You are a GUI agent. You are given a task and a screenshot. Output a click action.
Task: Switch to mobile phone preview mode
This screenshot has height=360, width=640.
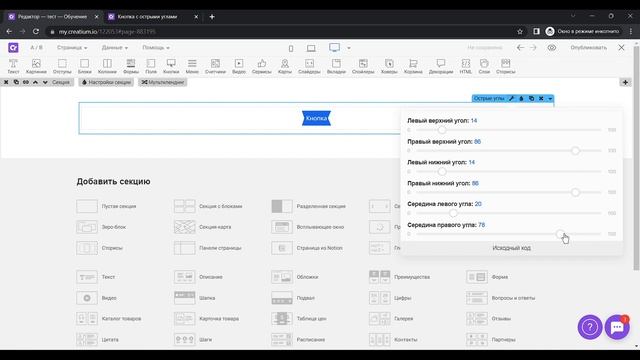291,49
